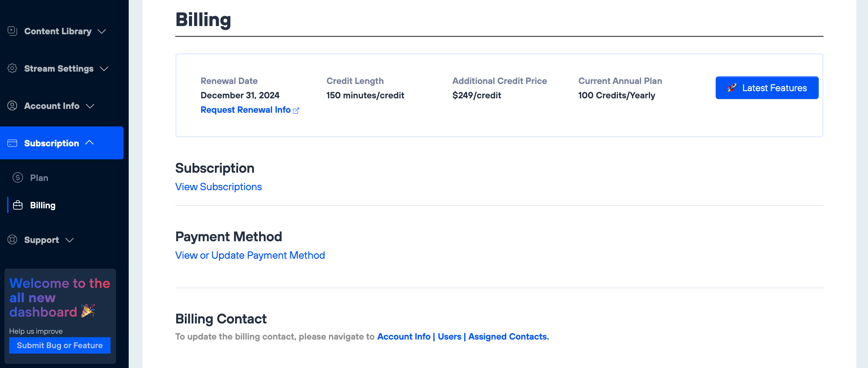This screenshot has height=368, width=868.
Task: Click the Stream Settings gear icon
Action: coord(12,69)
